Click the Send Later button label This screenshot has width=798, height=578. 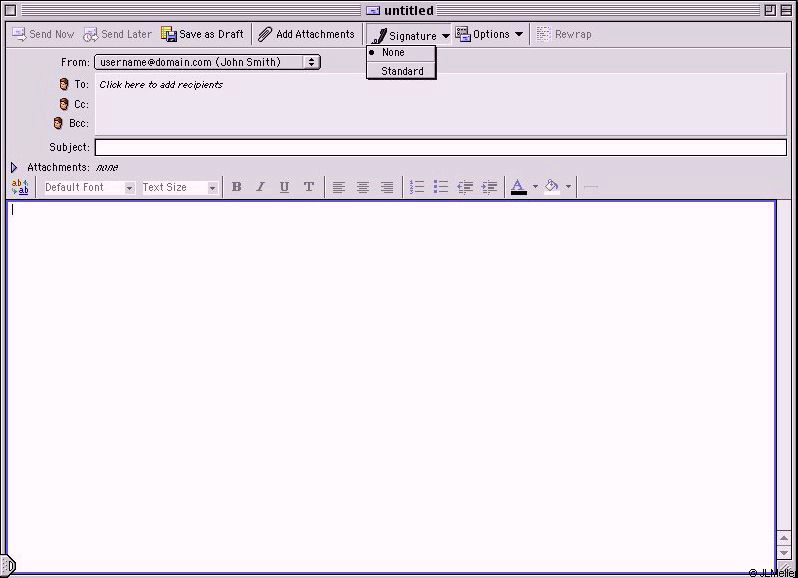pos(126,34)
